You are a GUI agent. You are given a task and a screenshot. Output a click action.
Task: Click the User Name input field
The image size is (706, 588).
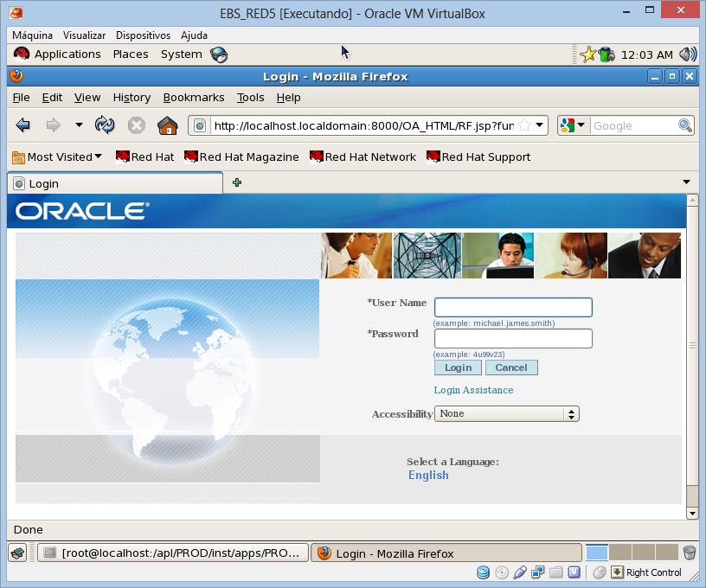[x=513, y=307]
